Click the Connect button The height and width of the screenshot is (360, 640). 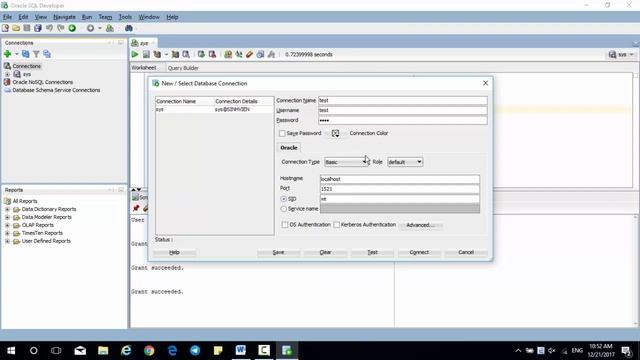[419, 252]
